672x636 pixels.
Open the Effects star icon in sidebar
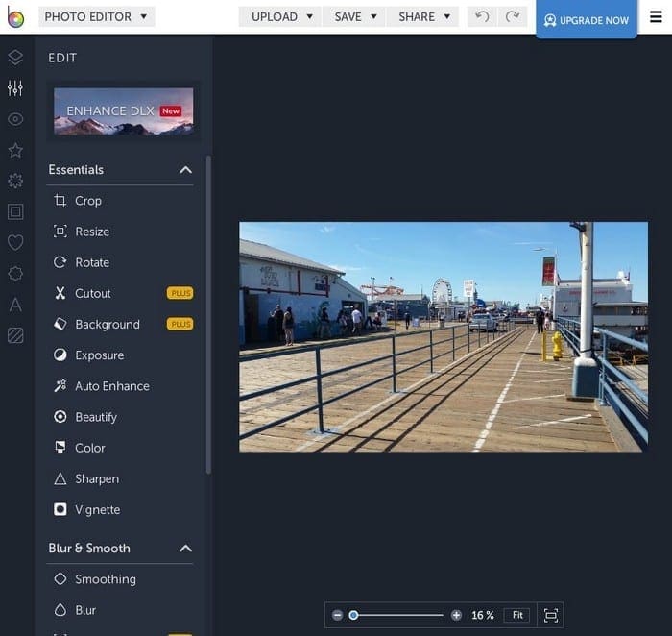click(15, 151)
